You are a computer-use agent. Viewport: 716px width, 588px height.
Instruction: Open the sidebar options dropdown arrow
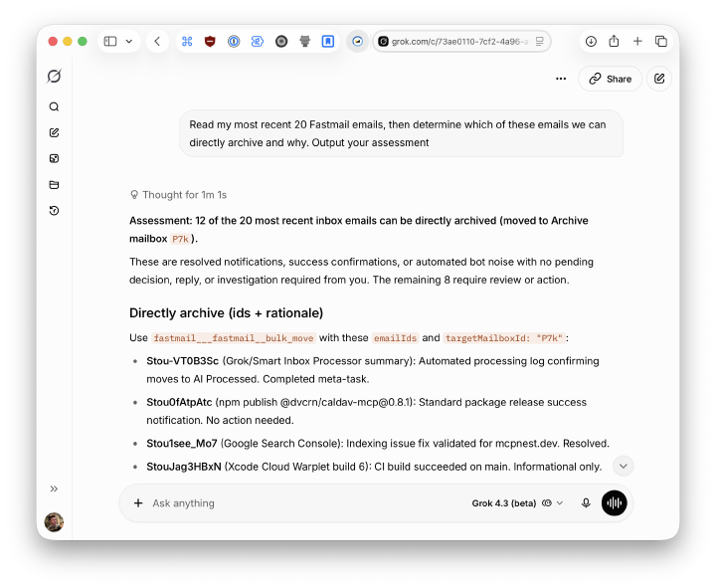pos(129,42)
